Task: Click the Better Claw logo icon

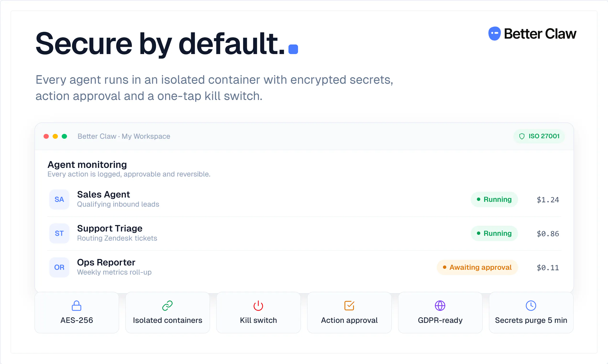Action: pyautogui.click(x=494, y=34)
